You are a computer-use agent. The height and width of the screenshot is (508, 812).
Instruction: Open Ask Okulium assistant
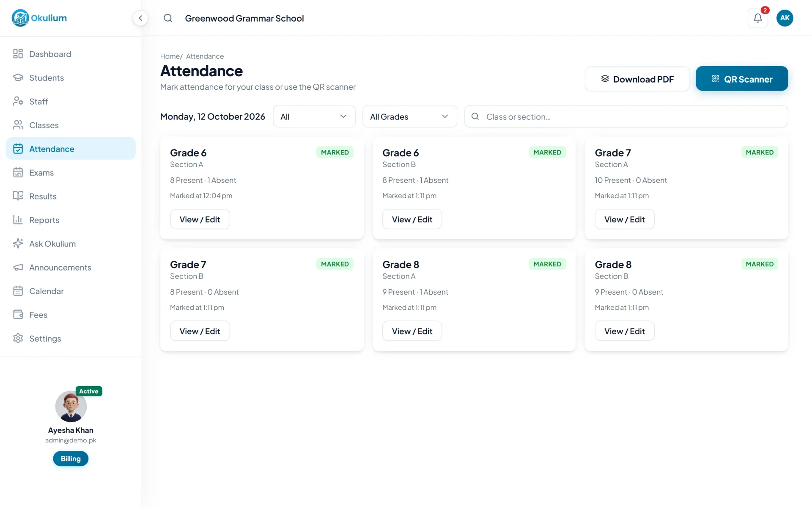[71, 244]
